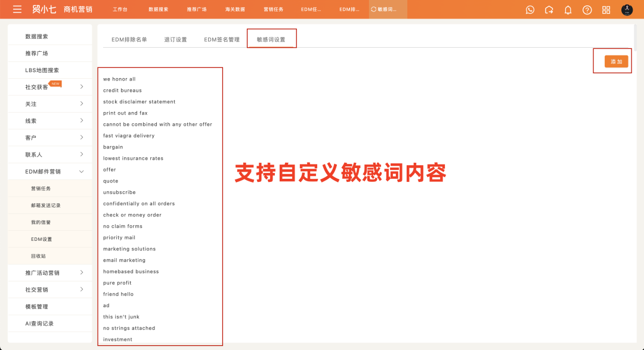Select 'marketing solutions' entry
The width and height of the screenshot is (644, 350).
[129, 249]
